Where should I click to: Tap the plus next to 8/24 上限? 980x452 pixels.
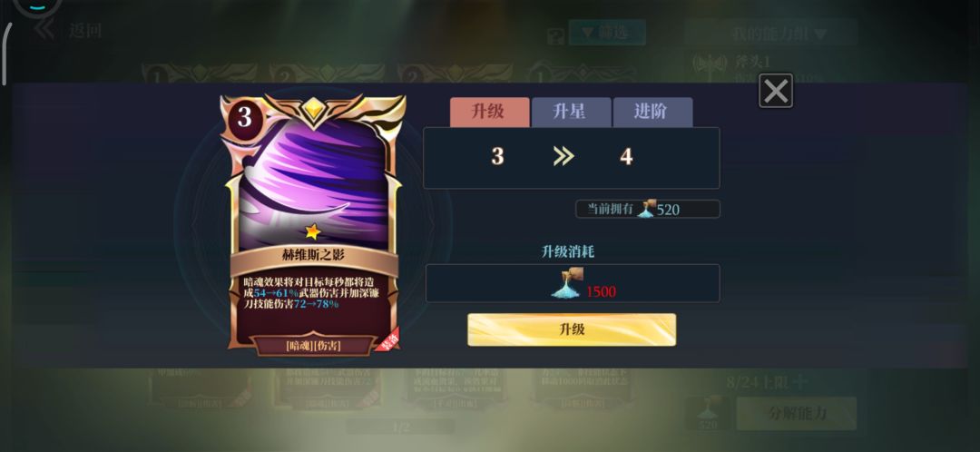799,382
